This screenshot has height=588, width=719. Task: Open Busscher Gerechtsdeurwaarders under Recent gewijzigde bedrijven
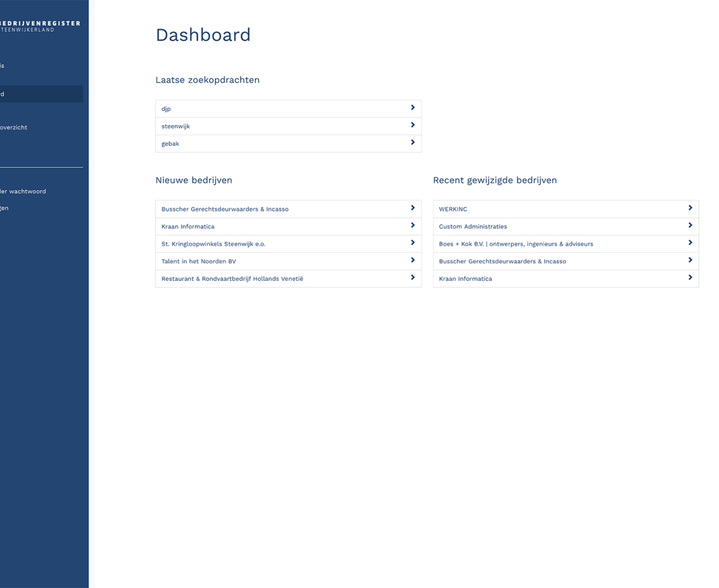tap(566, 261)
